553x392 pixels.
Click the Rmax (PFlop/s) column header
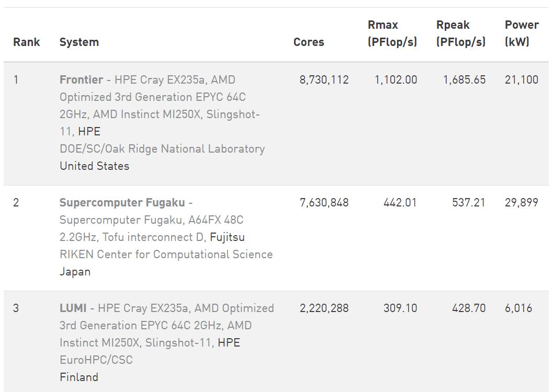[392, 33]
